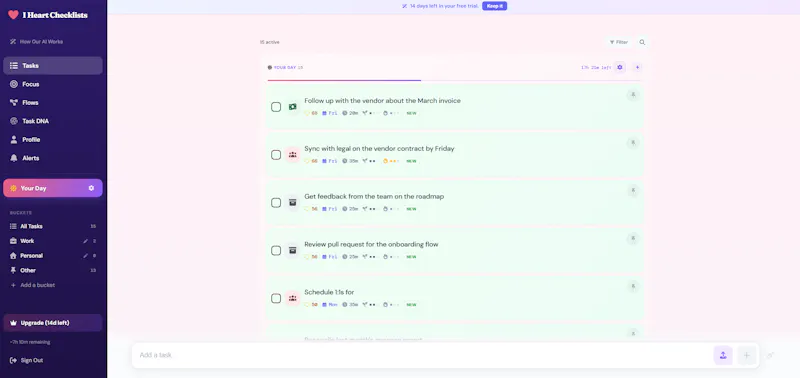Pin the Get feedback from the team task
This screenshot has height=378, width=800.
pos(633,190)
